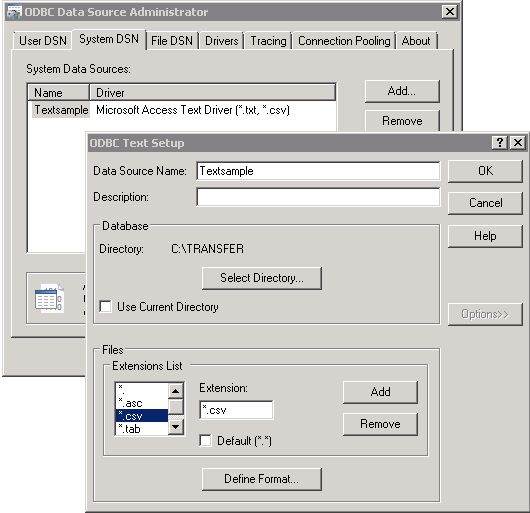Viewport: 530px width, 513px height.
Task: Click the Define Format... button
Action: point(262,479)
